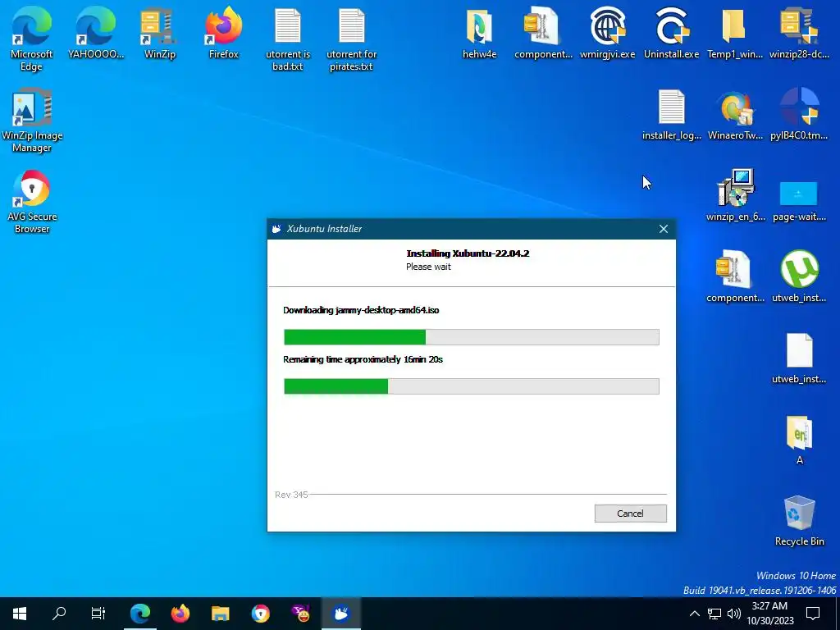Select the hehw4e folder icon
Image resolution: width=840 pixels, height=630 pixels.
pyautogui.click(x=479, y=33)
